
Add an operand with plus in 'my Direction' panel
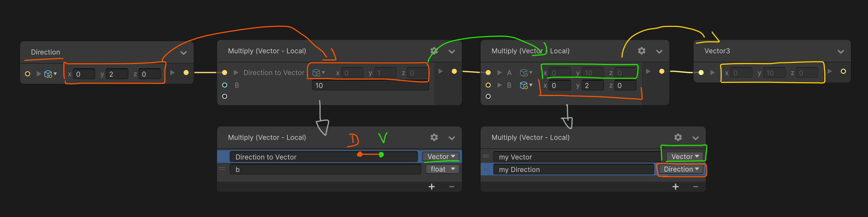676,187
